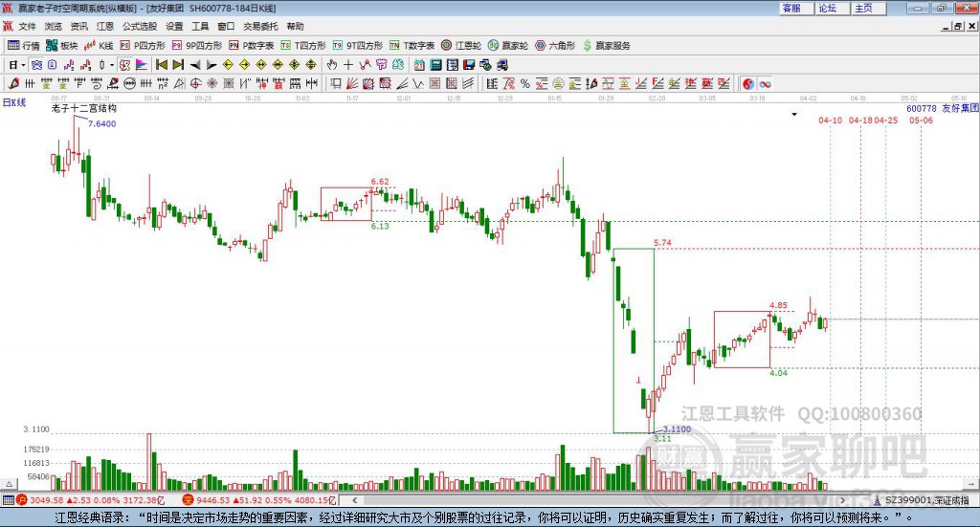Click the 7.6400 high price label
Viewport: 980px width, 527px height.
[x=101, y=123]
